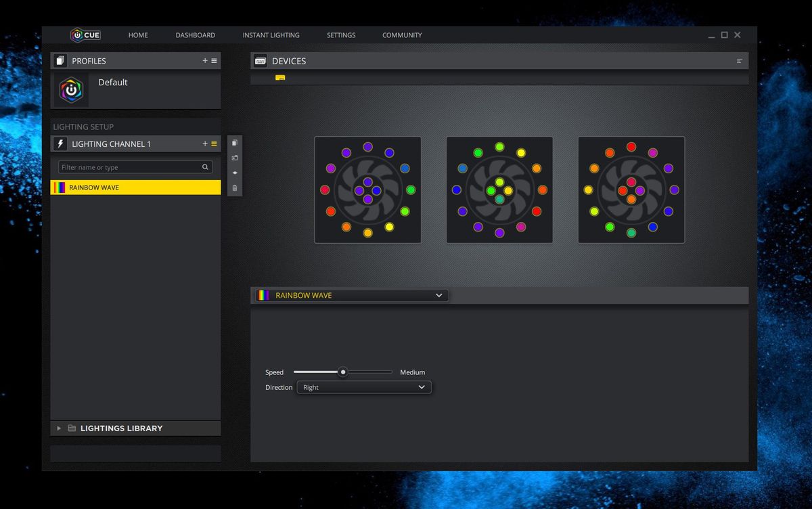This screenshot has width=812, height=509.
Task: Click the apply-to-device arrow icon
Action: point(234,173)
